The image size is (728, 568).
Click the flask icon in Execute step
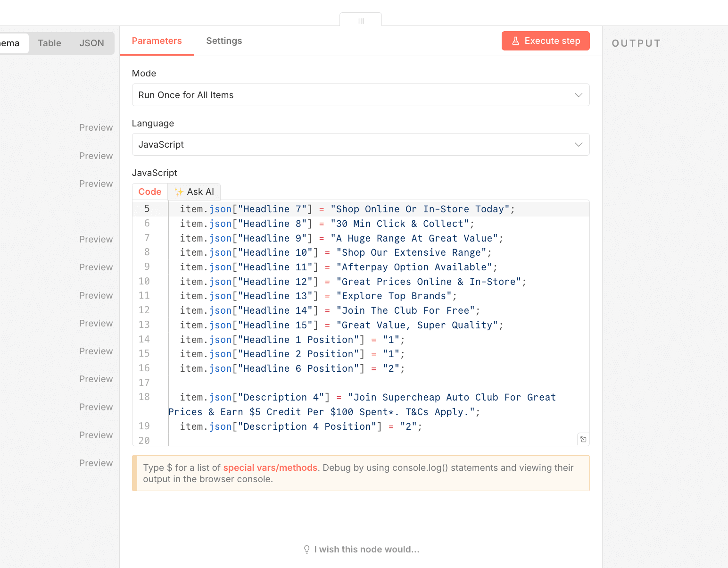[x=515, y=41]
